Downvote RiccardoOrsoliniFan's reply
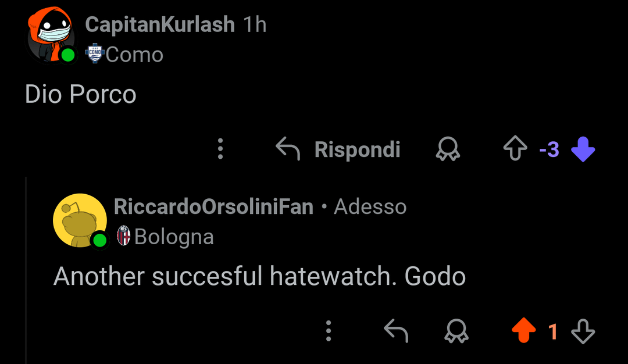Screen dimensions: 628x364 pyautogui.click(x=583, y=331)
